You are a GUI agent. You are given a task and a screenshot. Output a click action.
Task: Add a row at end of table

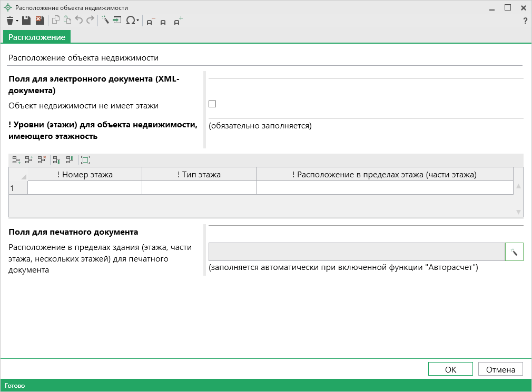(x=16, y=159)
